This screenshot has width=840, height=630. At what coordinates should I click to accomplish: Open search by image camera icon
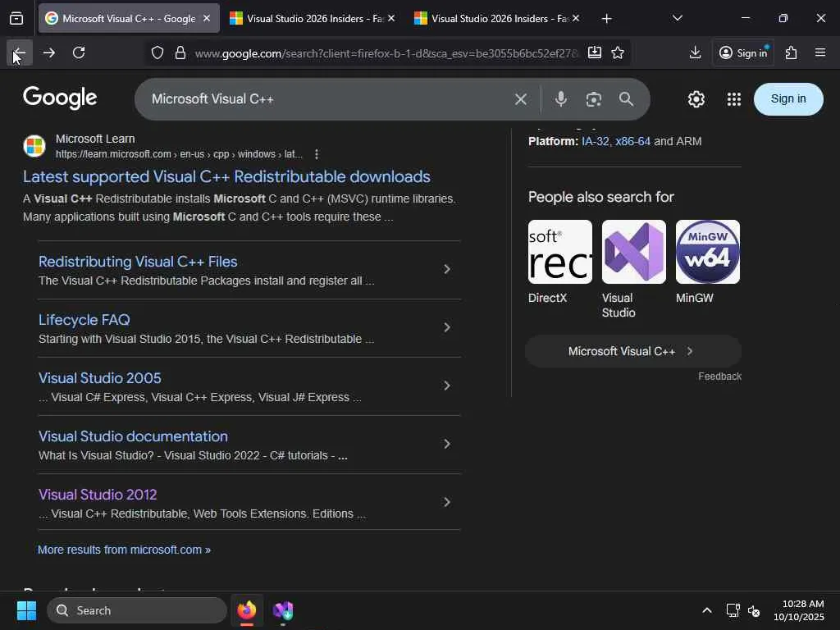tap(594, 99)
